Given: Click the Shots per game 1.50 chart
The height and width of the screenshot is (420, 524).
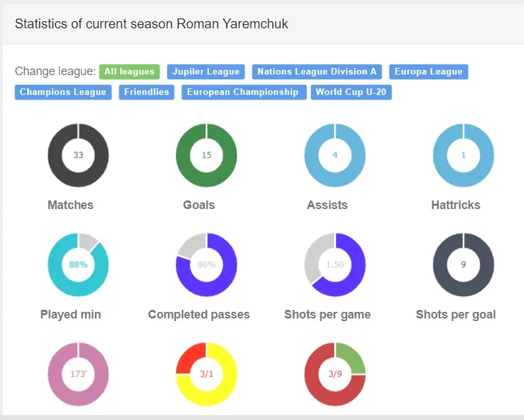Looking at the screenshot, I should pos(335,265).
